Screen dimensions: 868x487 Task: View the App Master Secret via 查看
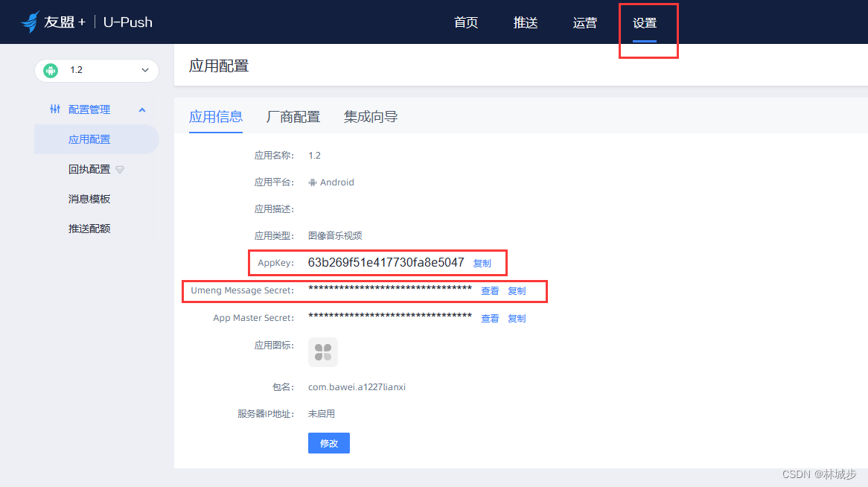click(490, 319)
